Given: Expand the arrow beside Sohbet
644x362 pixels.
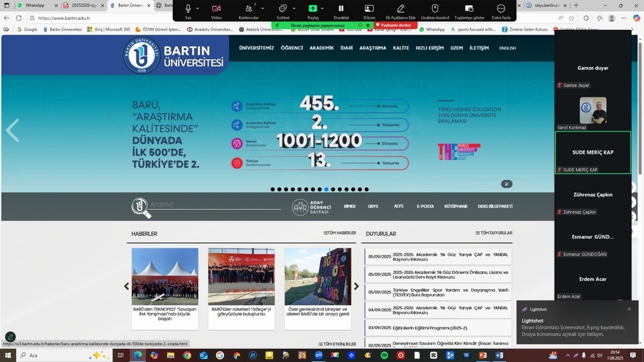Looking at the screenshot, I should [294, 8].
